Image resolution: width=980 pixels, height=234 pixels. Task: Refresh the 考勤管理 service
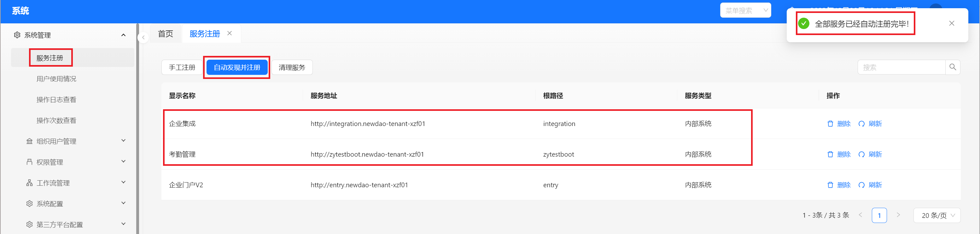(x=870, y=154)
